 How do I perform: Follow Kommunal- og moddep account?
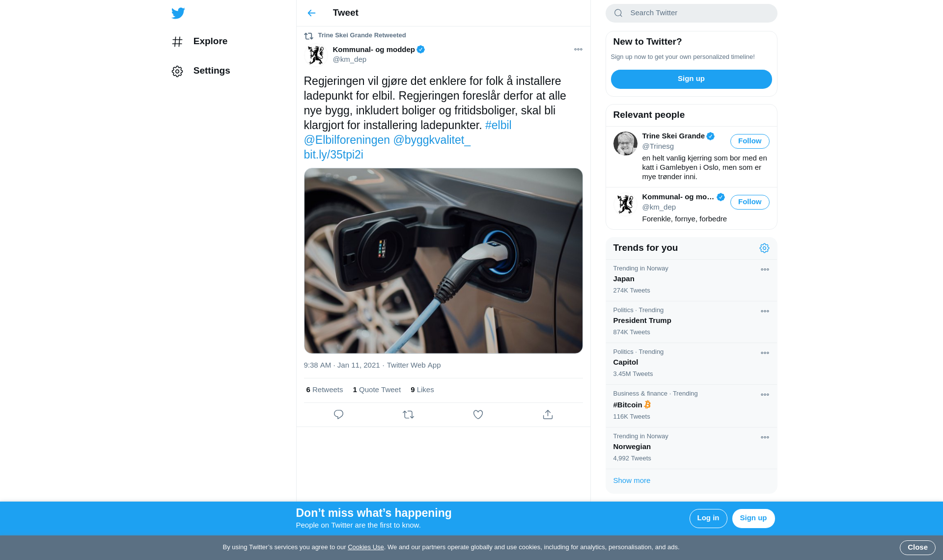pyautogui.click(x=749, y=202)
